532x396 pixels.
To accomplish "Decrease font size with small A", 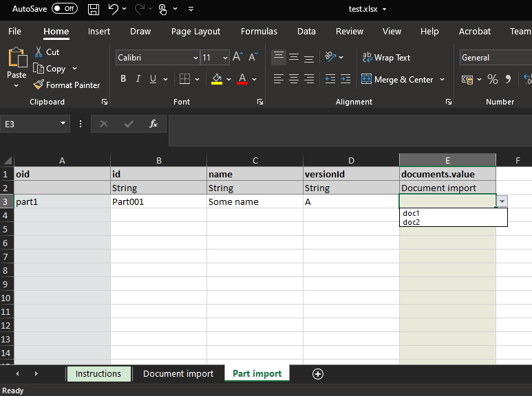I will (253, 56).
